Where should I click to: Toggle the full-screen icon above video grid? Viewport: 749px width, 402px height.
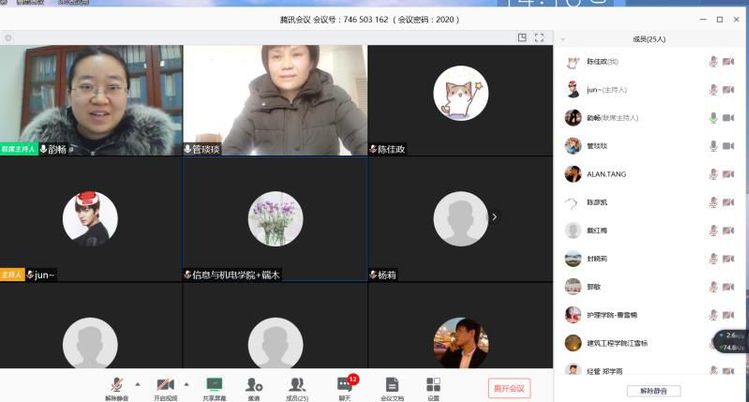539,38
